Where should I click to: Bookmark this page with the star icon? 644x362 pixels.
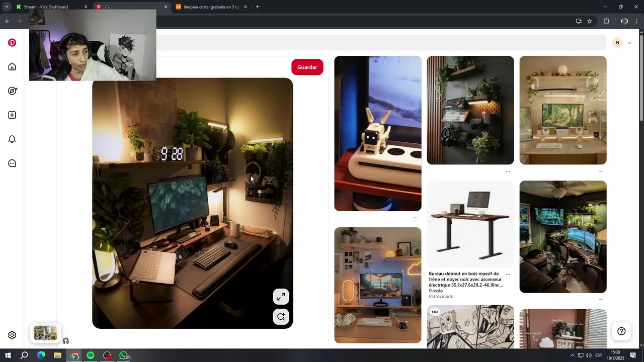(590, 21)
